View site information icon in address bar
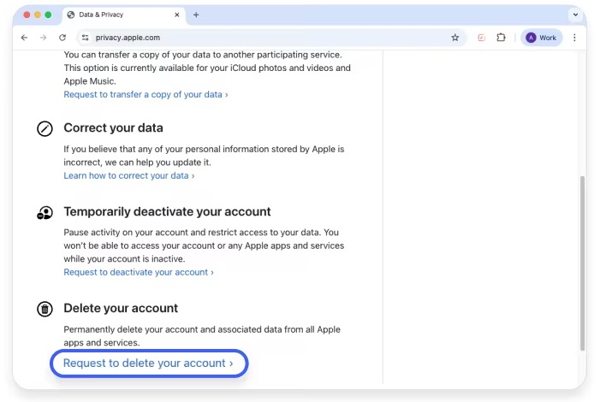 point(85,37)
